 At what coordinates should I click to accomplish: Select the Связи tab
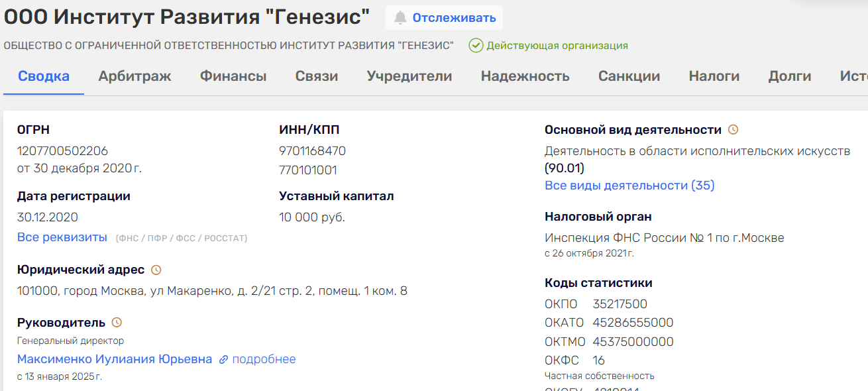pos(316,76)
